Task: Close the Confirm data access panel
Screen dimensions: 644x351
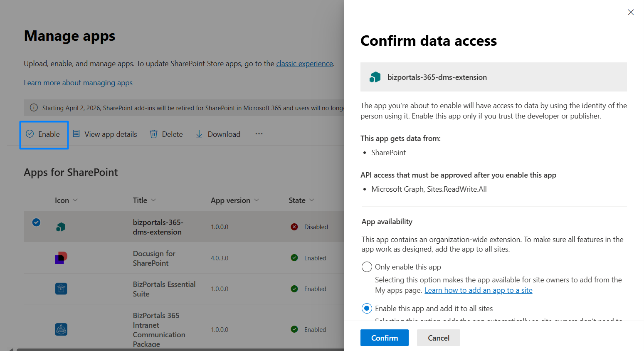Action: point(631,12)
